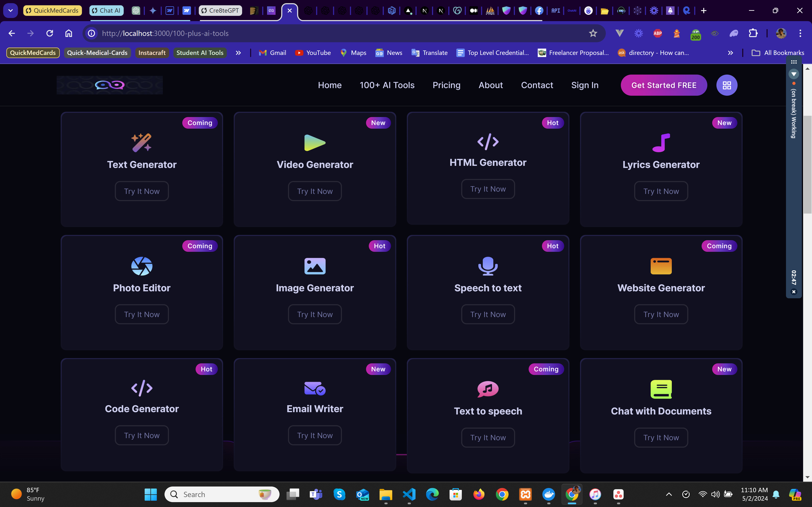Click the Video Generator play icon

coord(315,143)
